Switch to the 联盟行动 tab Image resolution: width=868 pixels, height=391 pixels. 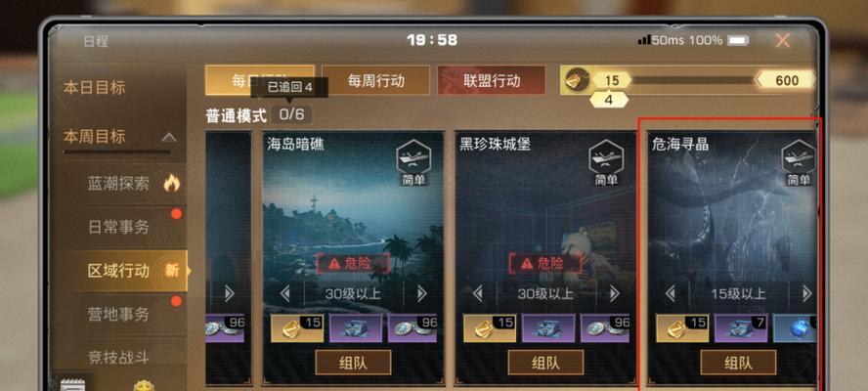pyautogui.click(x=492, y=80)
